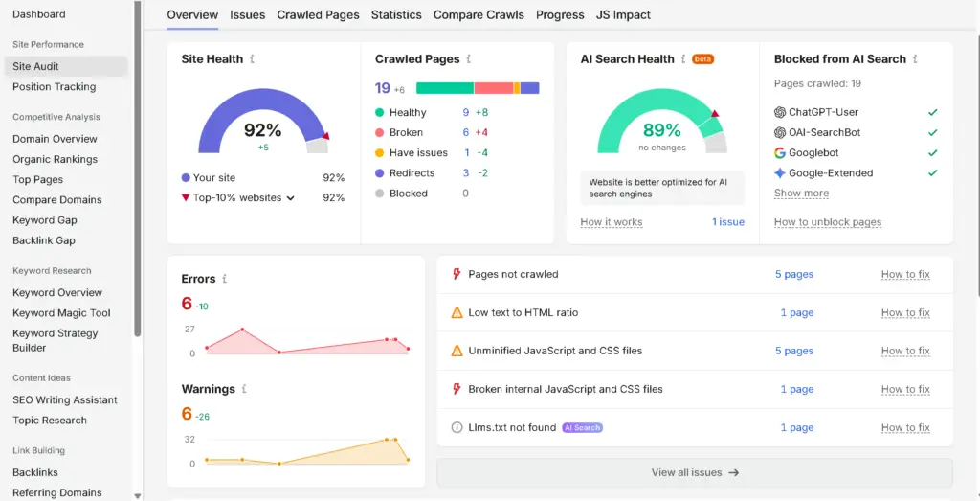Open the How it works link
This screenshot has width=980, height=501.
click(612, 222)
